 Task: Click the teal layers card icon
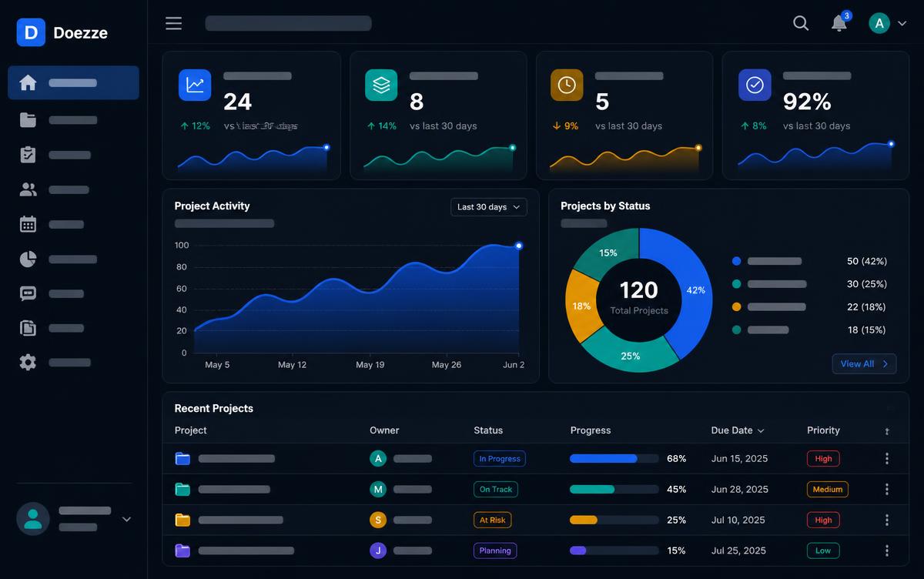381,85
